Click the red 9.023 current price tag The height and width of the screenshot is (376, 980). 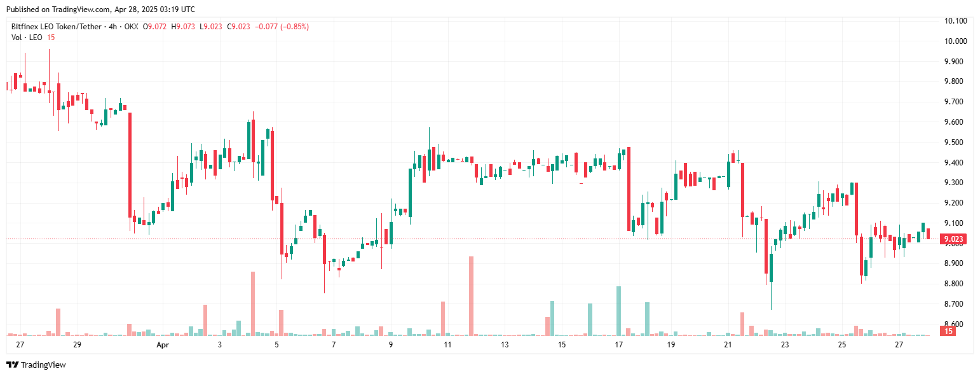coord(955,240)
